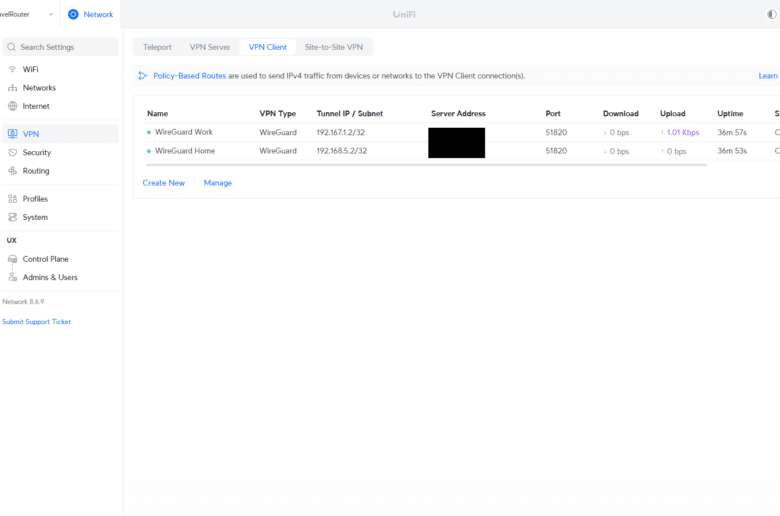Click the System sidebar icon
This screenshot has height=516, width=780.
point(12,217)
